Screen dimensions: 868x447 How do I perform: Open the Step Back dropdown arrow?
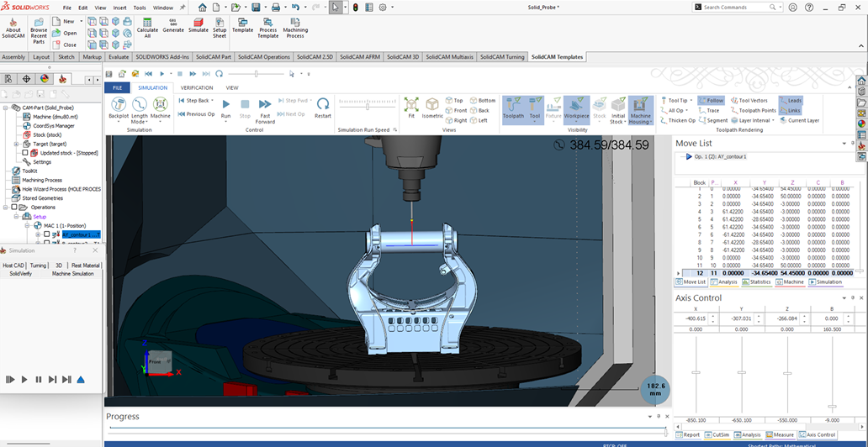pyautogui.click(x=213, y=101)
